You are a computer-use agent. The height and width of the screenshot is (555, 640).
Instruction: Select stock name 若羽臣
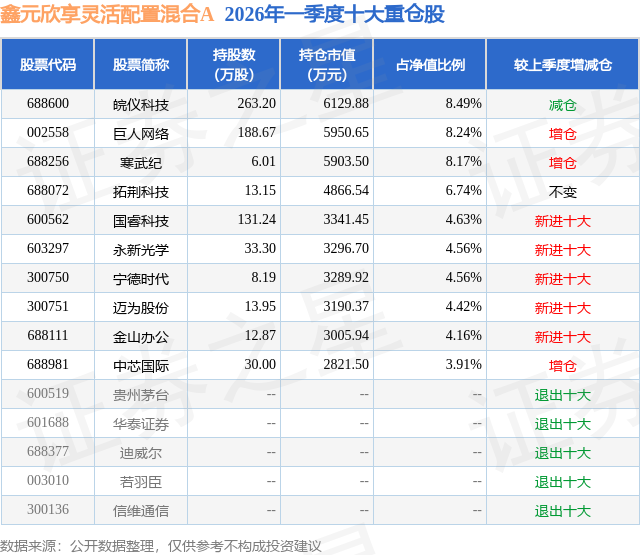coord(141,482)
